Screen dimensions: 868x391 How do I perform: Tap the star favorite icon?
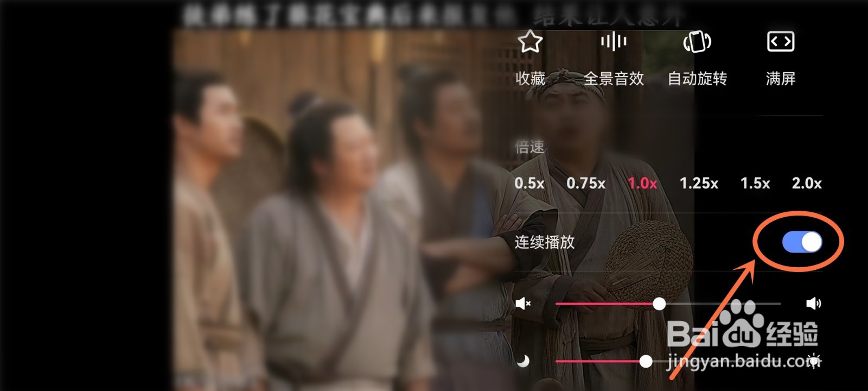click(x=530, y=41)
